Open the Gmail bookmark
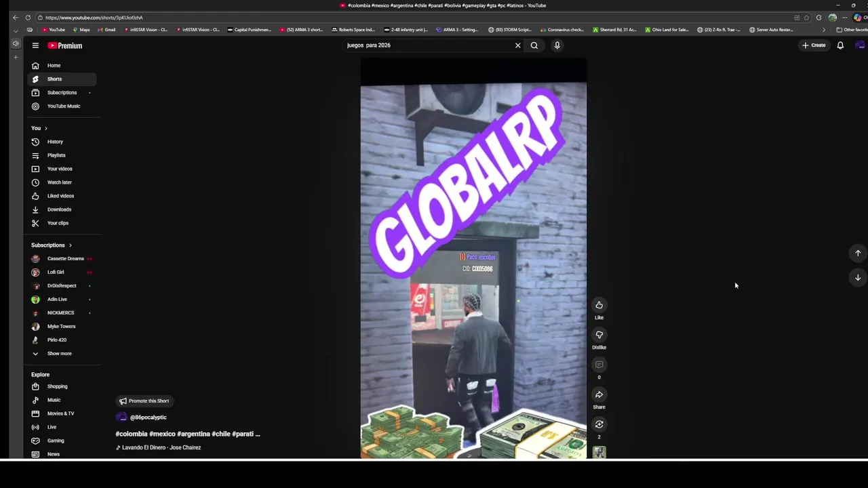This screenshot has height=488, width=868. (x=106, y=30)
